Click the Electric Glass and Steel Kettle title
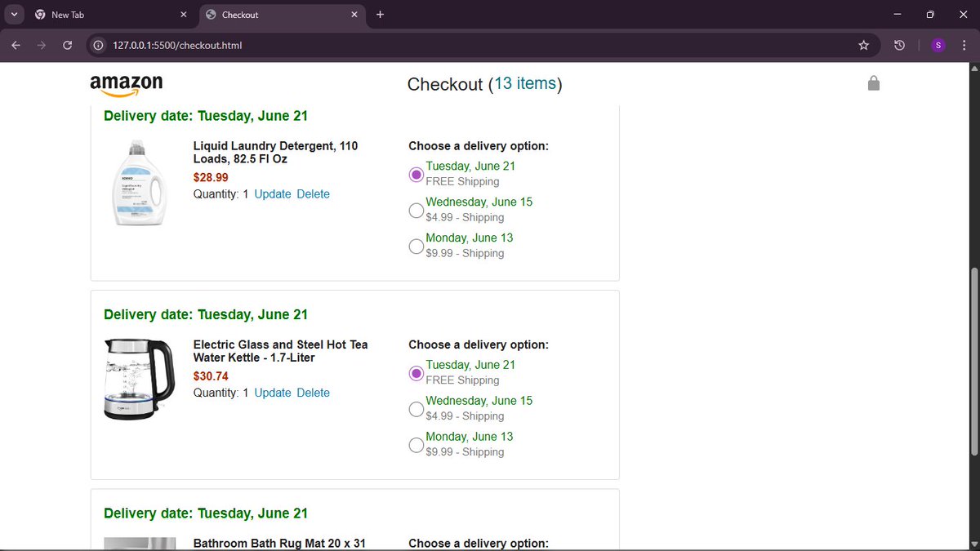Viewport: 980px width, 551px height. (x=280, y=351)
